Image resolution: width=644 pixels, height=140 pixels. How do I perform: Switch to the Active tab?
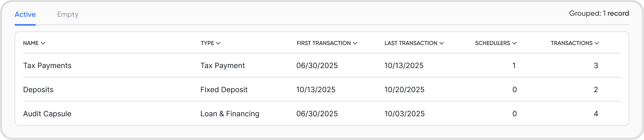[25, 15]
